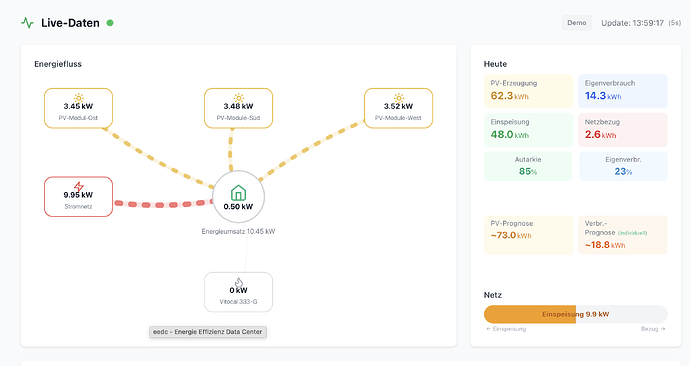Click the Netzbezug 2.6 kWh tile

(623, 130)
